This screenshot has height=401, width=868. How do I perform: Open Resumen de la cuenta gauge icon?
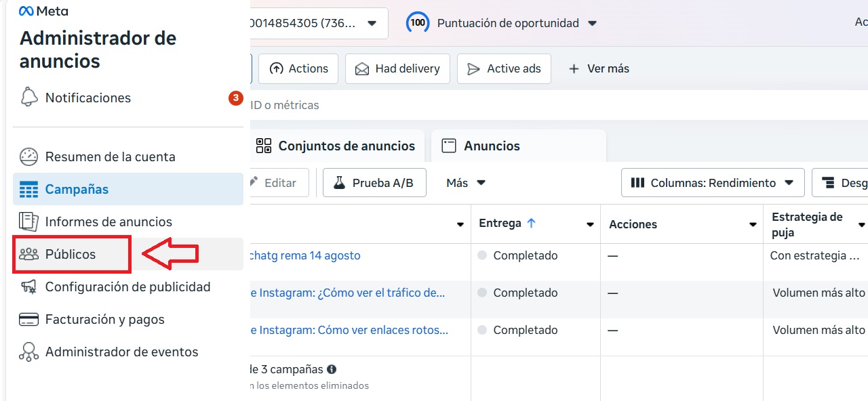click(x=28, y=156)
